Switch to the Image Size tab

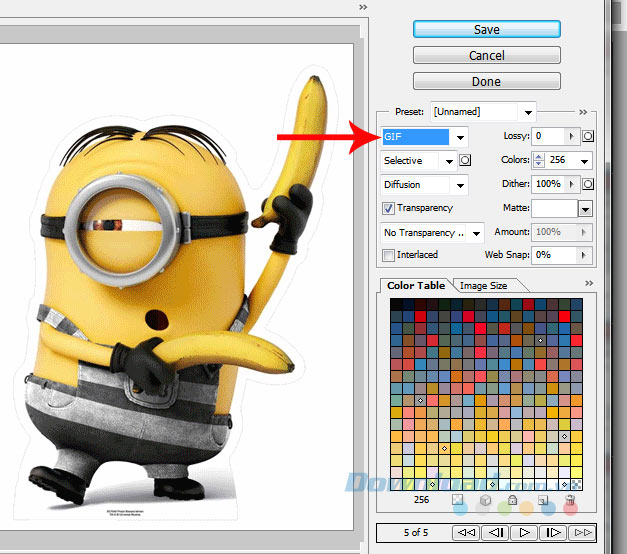coord(483,286)
